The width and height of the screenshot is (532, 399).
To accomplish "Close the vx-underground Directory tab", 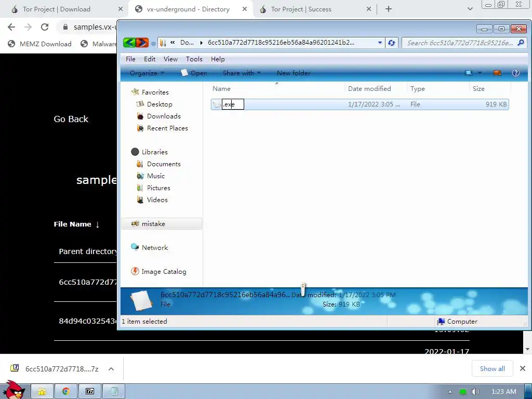I will tap(245, 9).
